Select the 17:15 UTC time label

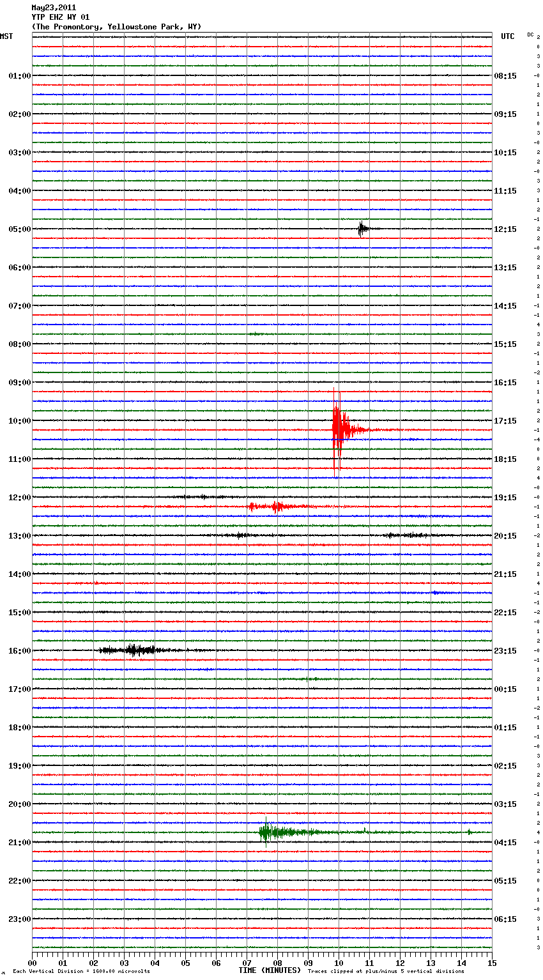click(x=505, y=421)
